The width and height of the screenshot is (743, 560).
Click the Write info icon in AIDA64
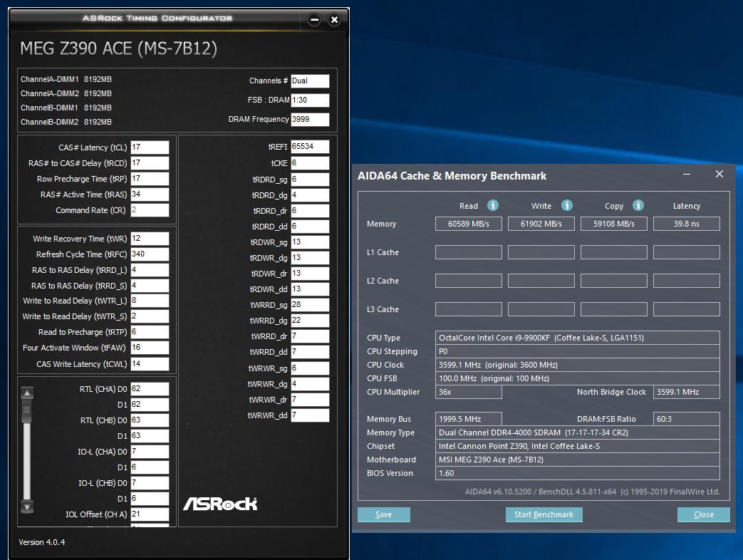(x=567, y=205)
